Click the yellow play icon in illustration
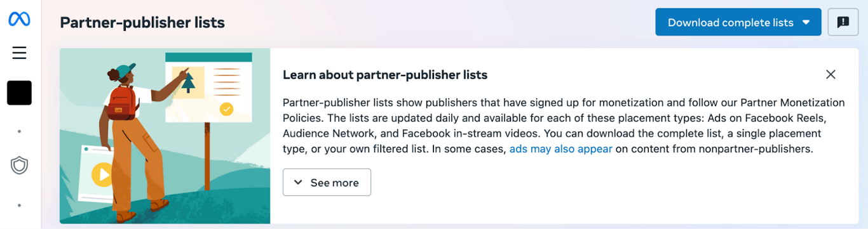Image resolution: width=868 pixels, height=229 pixels. [x=102, y=174]
